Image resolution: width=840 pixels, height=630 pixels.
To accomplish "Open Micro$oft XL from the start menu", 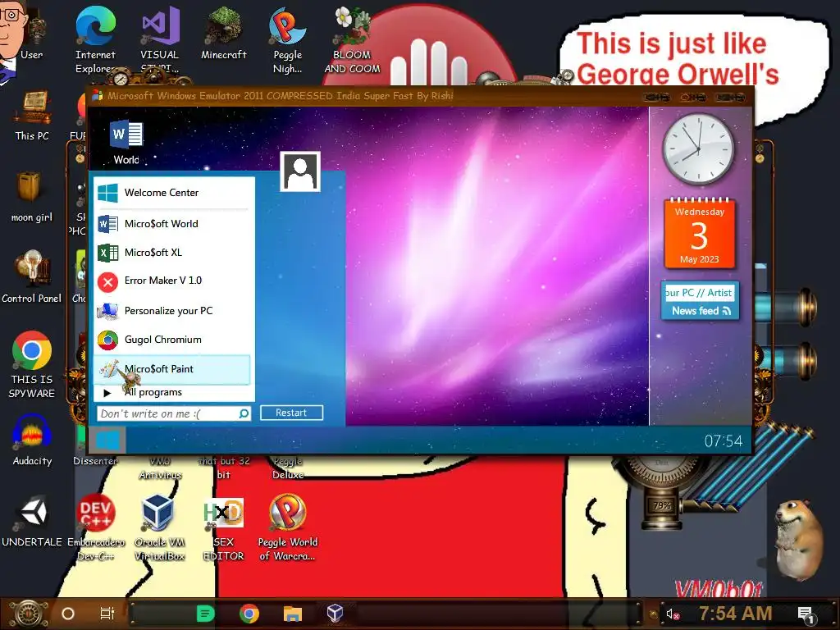I will pyautogui.click(x=171, y=253).
